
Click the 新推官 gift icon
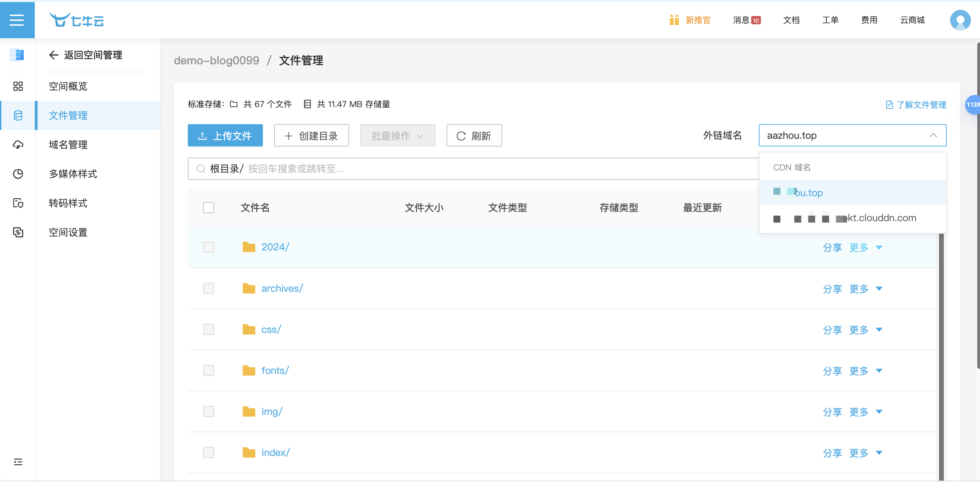coord(674,20)
